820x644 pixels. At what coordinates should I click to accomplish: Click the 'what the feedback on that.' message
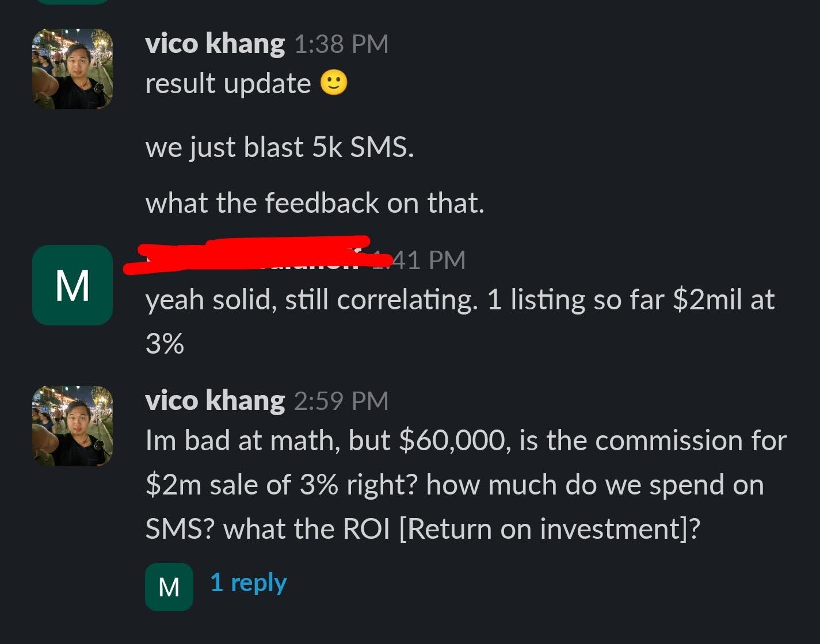click(x=315, y=203)
